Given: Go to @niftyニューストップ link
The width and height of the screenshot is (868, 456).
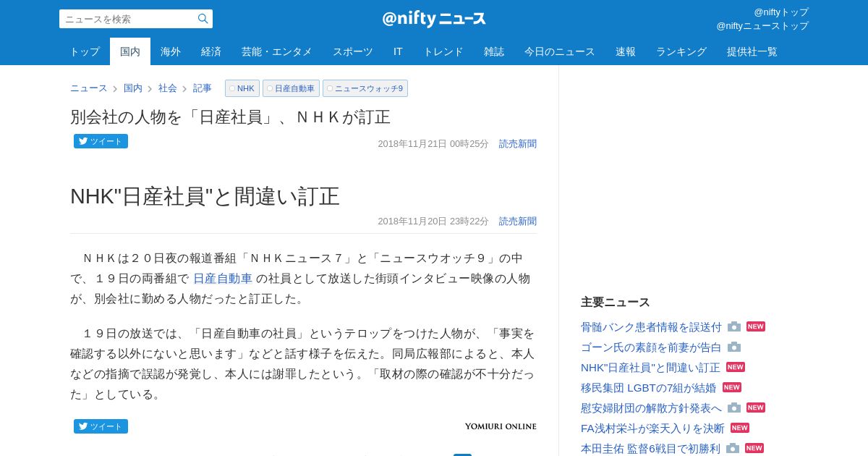Looking at the screenshot, I should click(x=762, y=26).
